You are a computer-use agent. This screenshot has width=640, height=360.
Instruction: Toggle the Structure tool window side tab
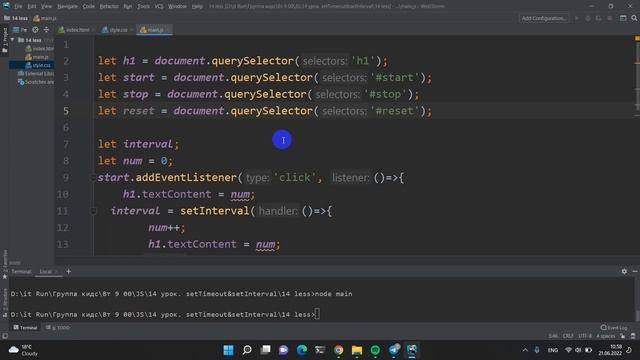pos(4,303)
